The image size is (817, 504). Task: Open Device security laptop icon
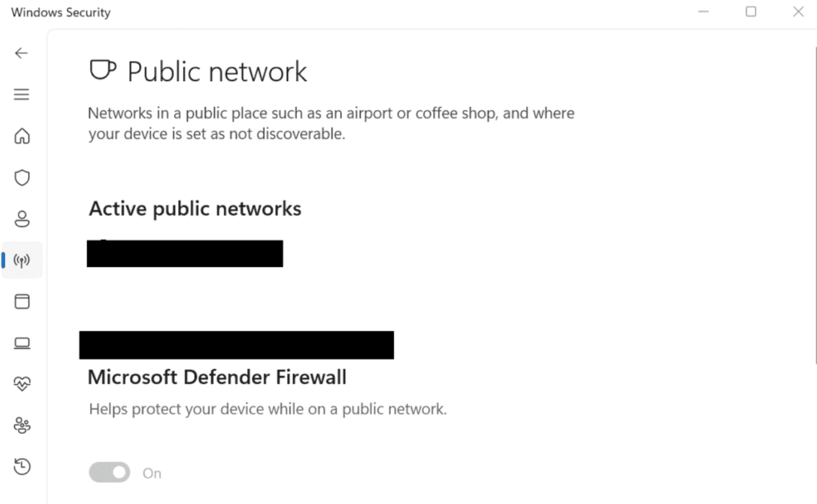[x=22, y=343]
